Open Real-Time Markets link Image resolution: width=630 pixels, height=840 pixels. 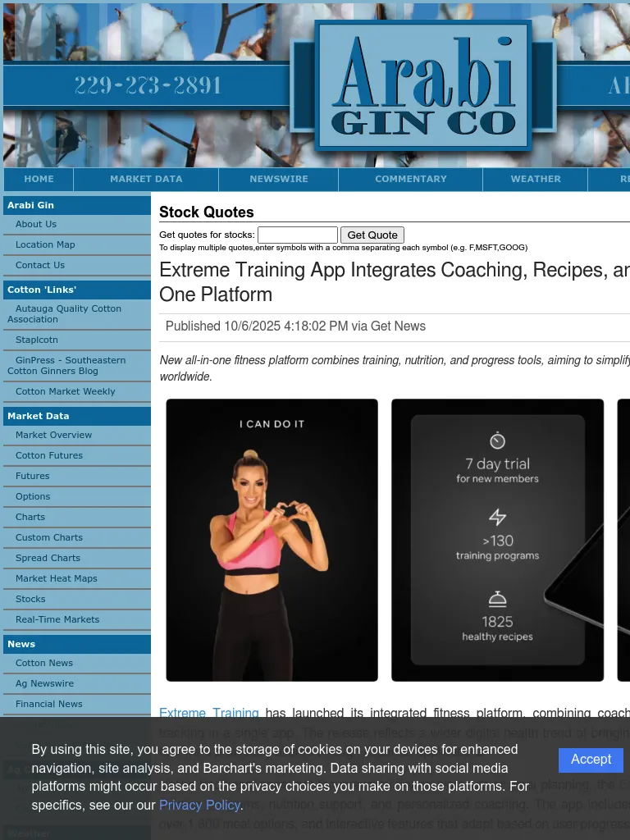57,619
